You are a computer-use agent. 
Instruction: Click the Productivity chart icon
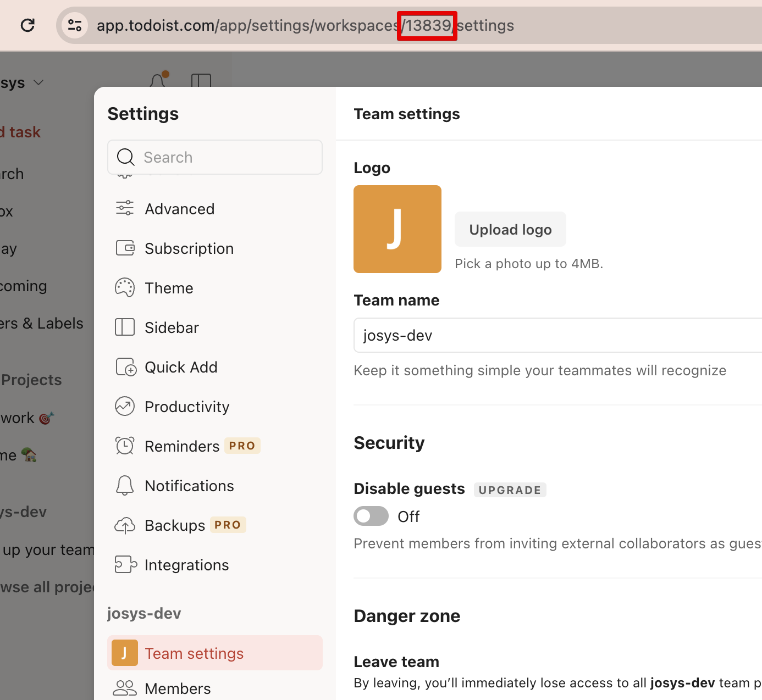(125, 407)
